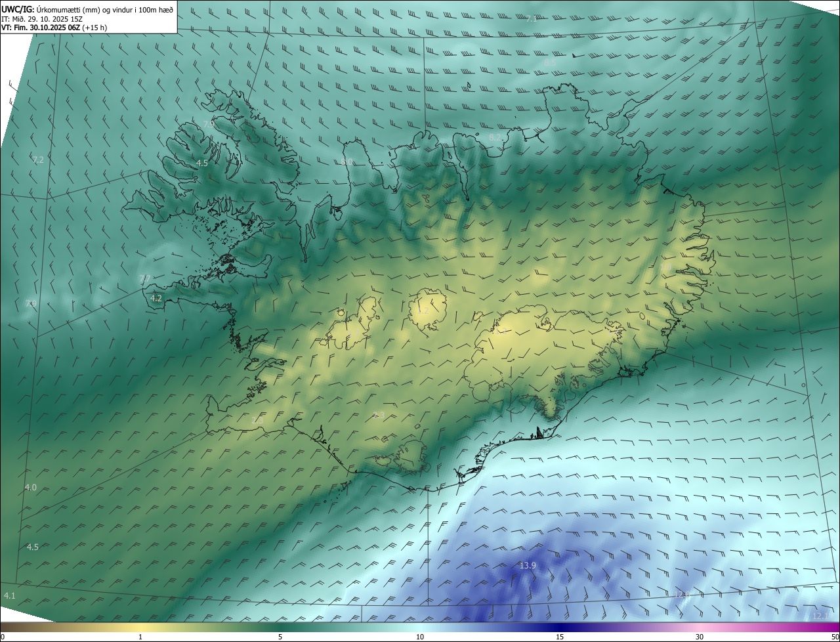Click the '10' tick on the color scale
The height and width of the screenshot is (642, 840).
420,637
